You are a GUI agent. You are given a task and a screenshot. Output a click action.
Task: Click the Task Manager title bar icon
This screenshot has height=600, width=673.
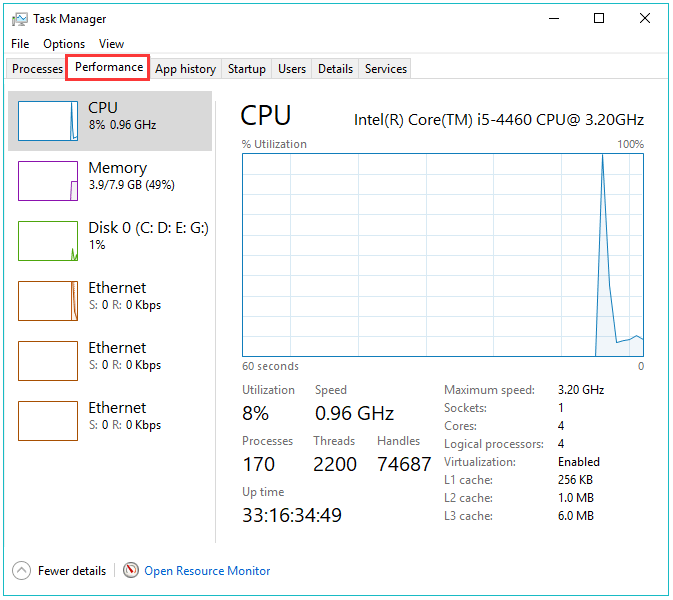point(19,19)
